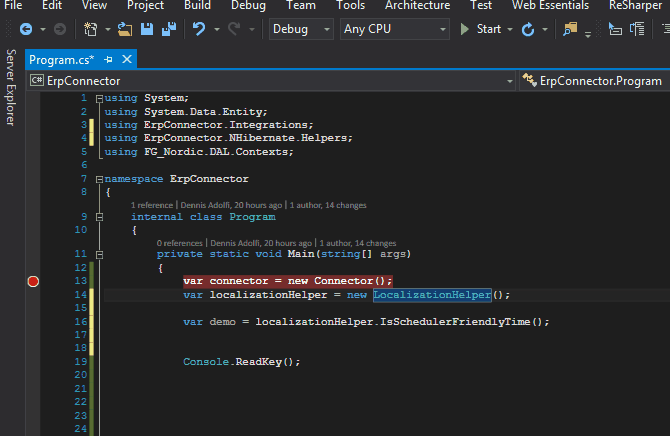Open the ReSharper menu
Viewport: 670px width, 436px height.
(x=635, y=5)
